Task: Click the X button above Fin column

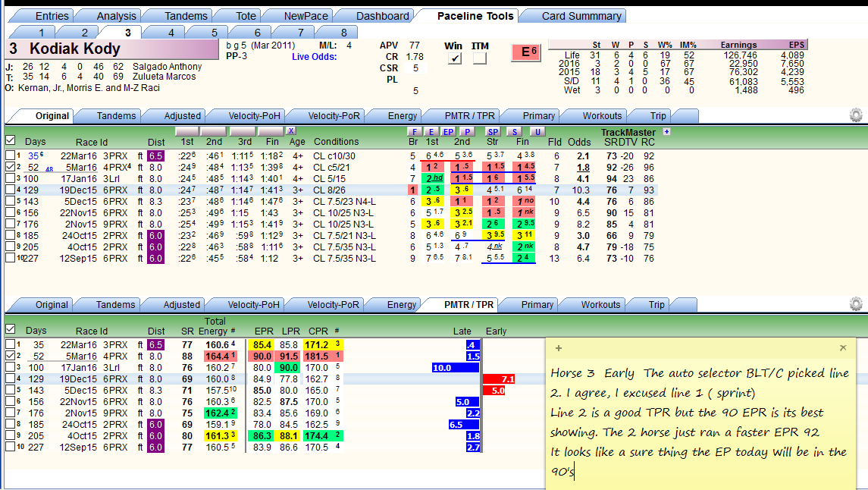Action: pyautogui.click(x=291, y=130)
